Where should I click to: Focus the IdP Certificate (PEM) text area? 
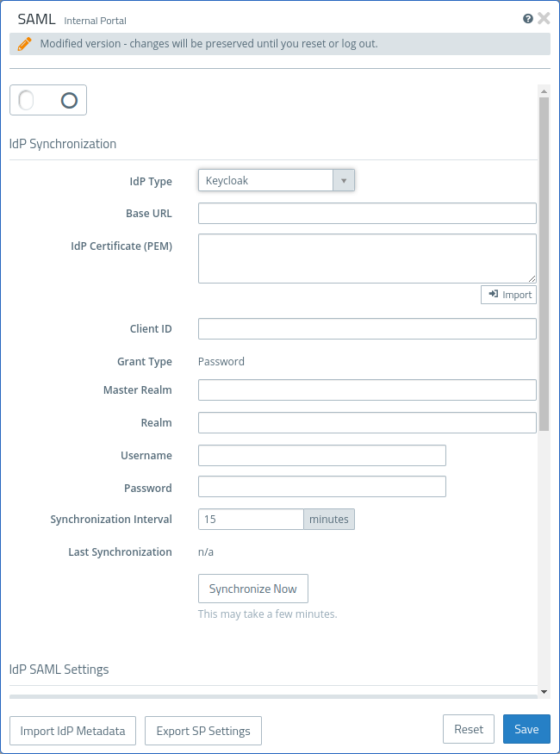pyautogui.click(x=367, y=258)
